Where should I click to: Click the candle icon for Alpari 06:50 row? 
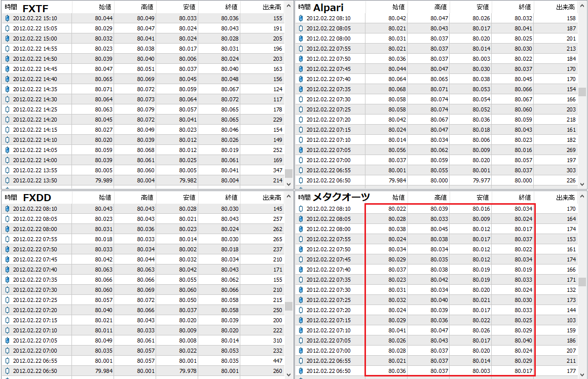pos(301,180)
